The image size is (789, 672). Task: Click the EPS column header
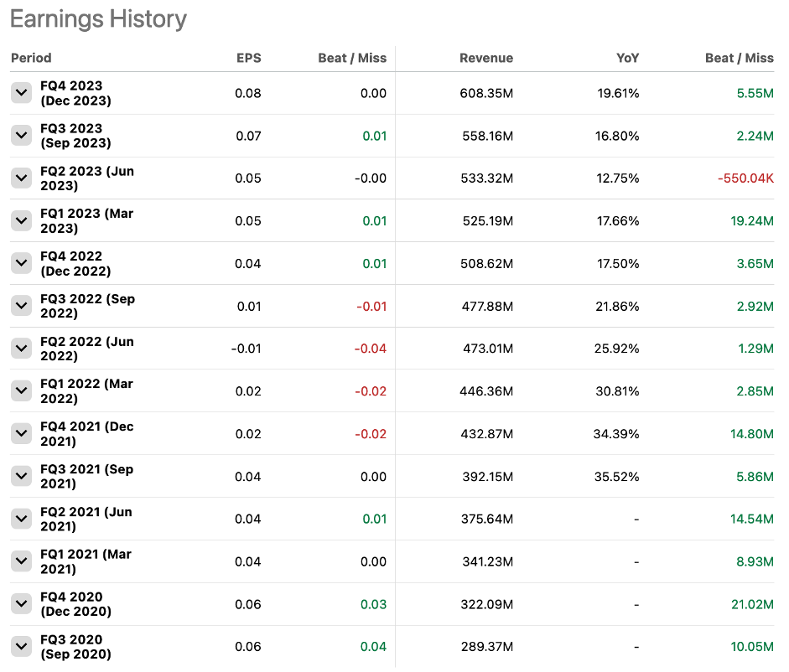point(248,58)
